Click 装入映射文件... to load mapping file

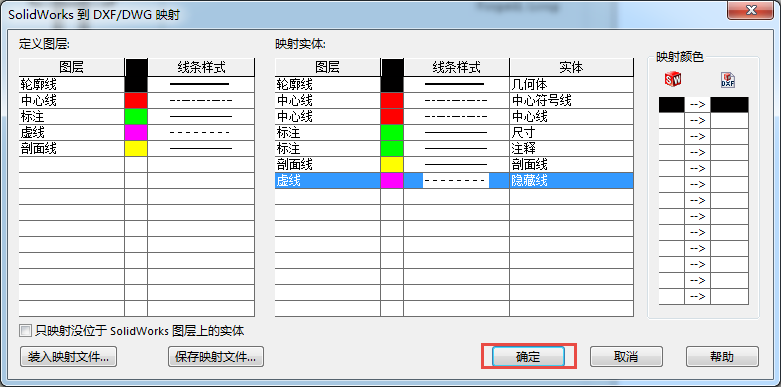click(69, 357)
